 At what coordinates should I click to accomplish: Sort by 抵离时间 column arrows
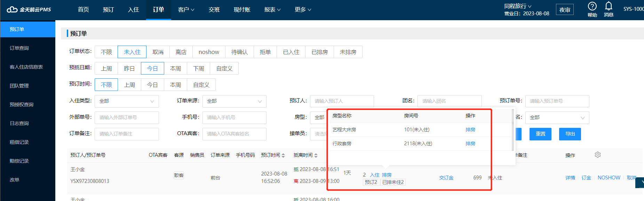coord(316,155)
